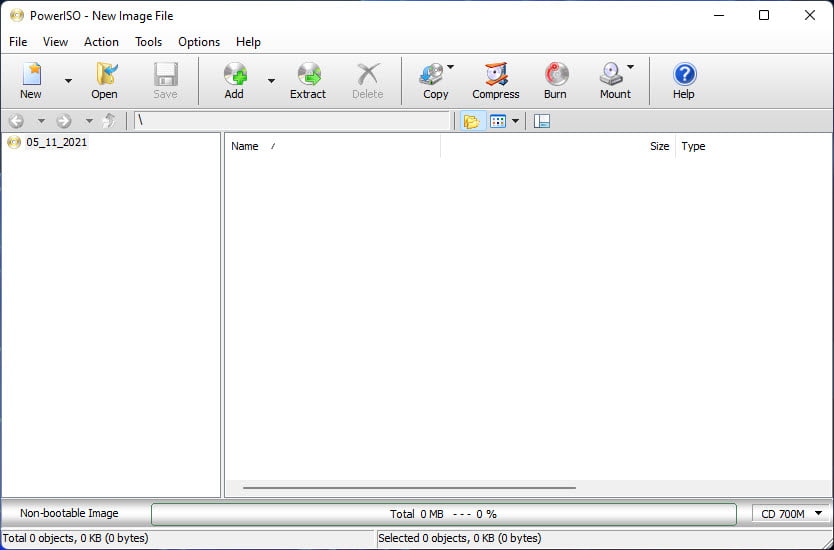Open the CD 700M media type dropdown

791,514
